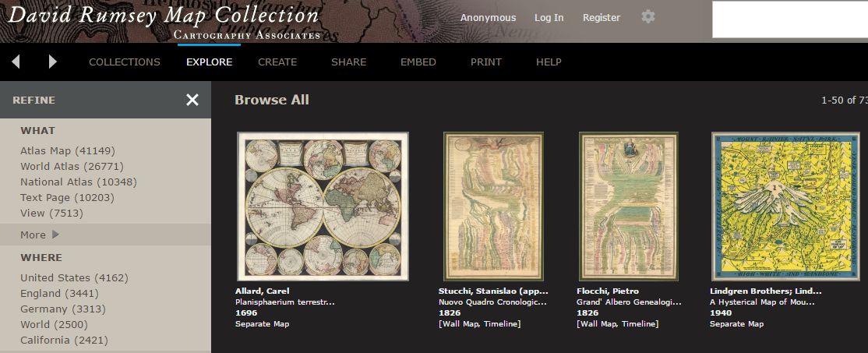Filter by Atlas Map (41149)

[68, 150]
